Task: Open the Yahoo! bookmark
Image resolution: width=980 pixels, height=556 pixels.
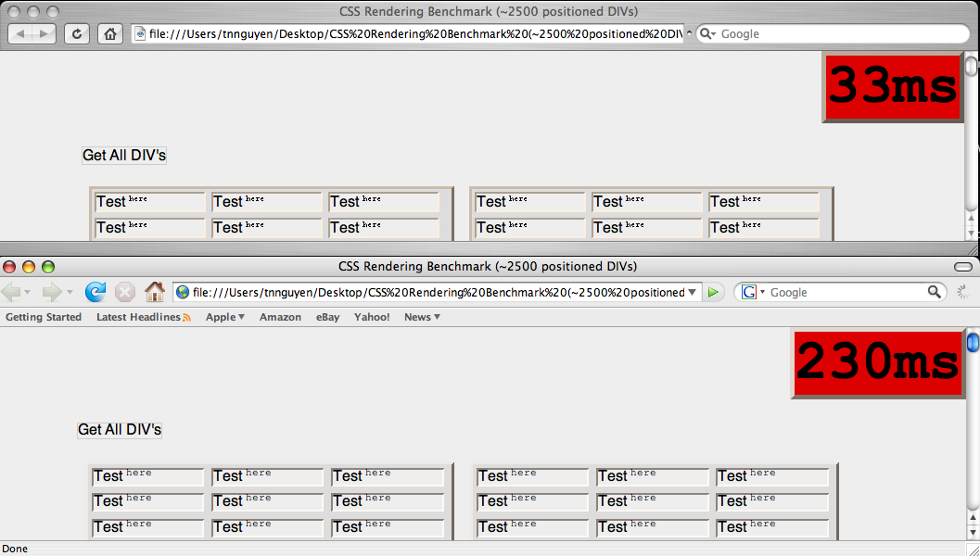Action: pyautogui.click(x=372, y=317)
